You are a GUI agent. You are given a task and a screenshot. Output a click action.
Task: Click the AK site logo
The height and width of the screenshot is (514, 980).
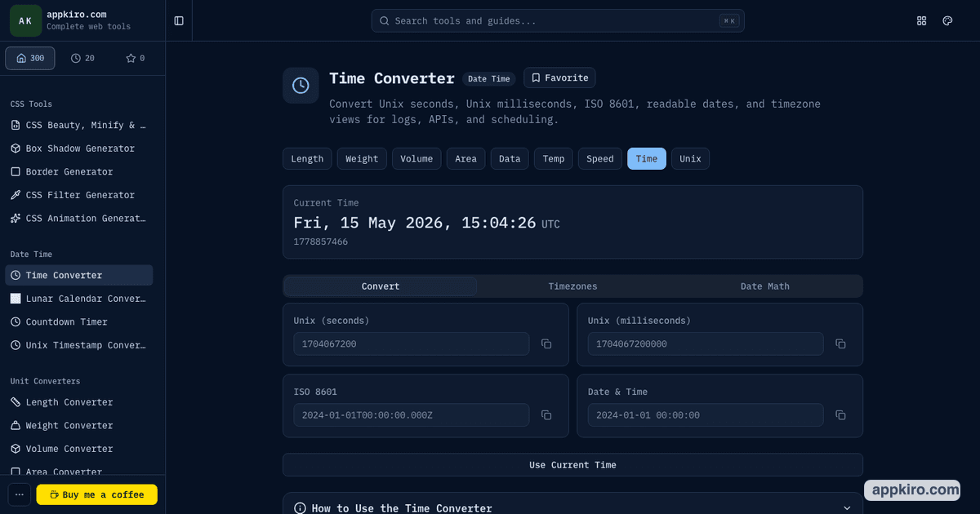coord(25,20)
